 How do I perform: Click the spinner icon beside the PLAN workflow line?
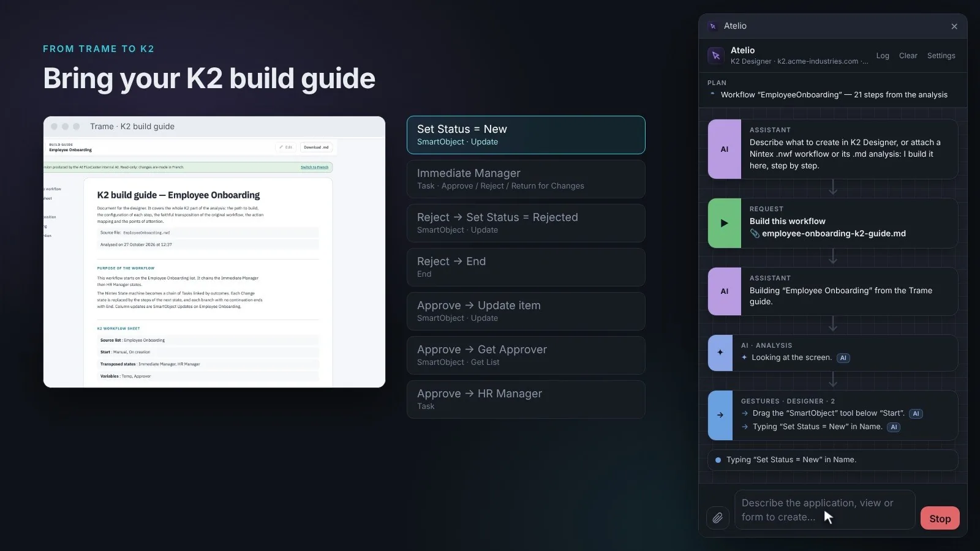coord(712,94)
